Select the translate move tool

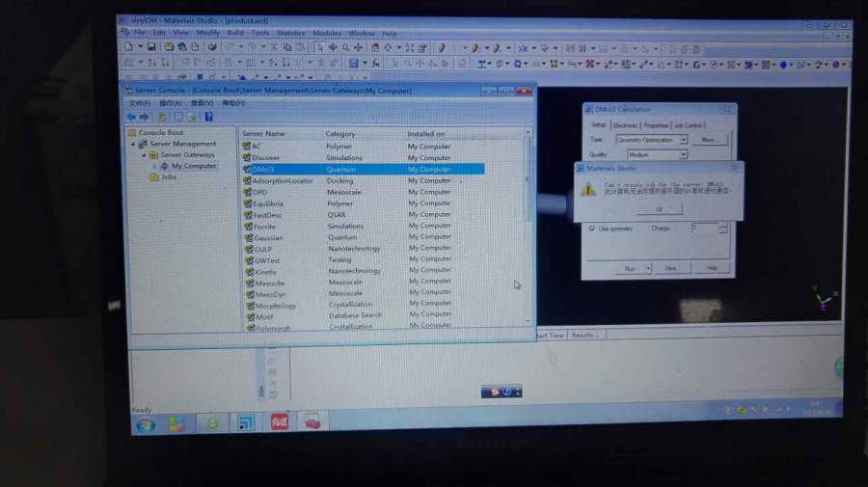[358, 48]
